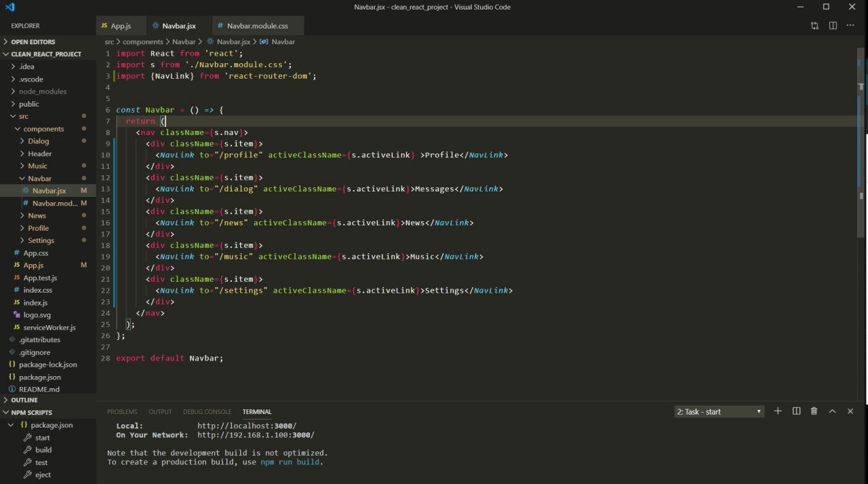Run the build npm script
This screenshot has width=868, height=484.
click(43, 450)
